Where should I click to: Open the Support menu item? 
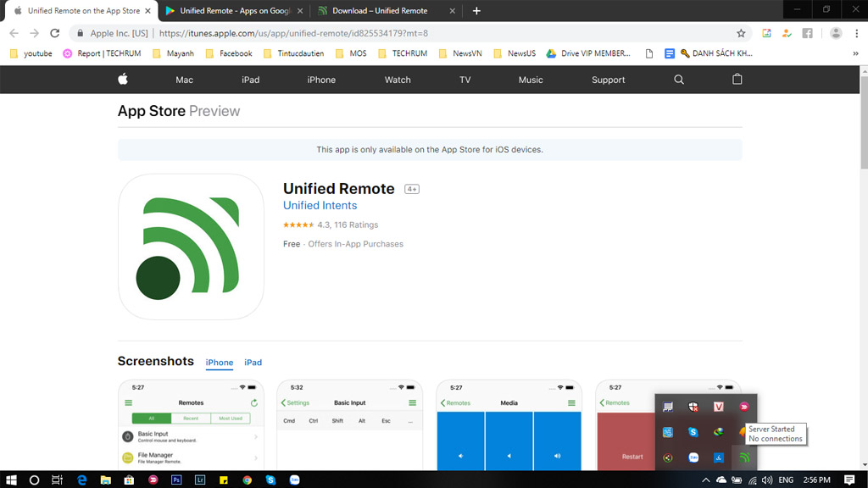(x=608, y=80)
